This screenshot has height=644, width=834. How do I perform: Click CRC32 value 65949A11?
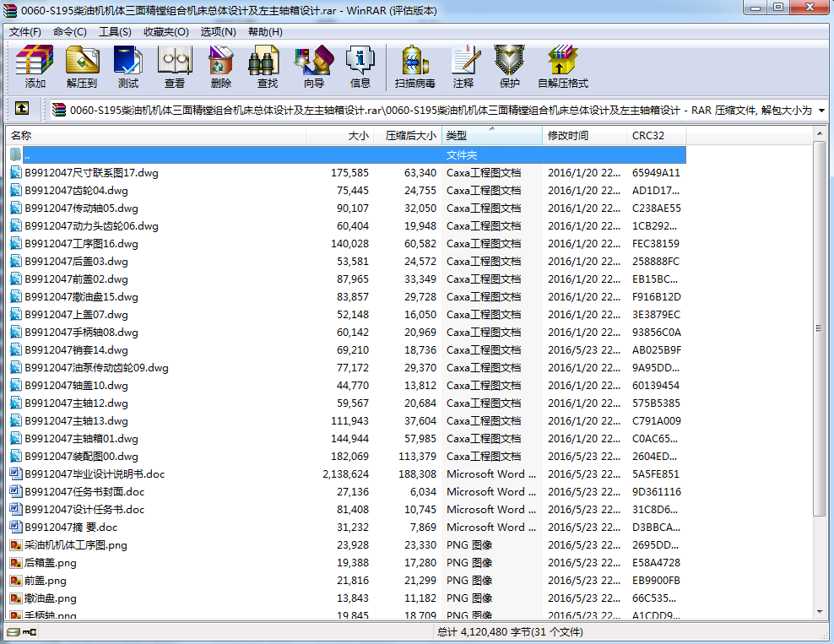tap(657, 172)
